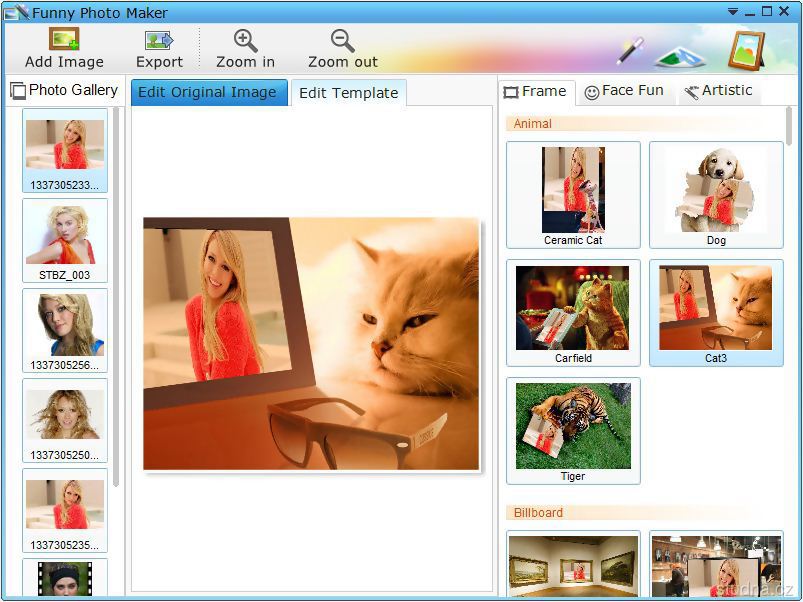Image resolution: width=803 pixels, height=602 pixels.
Task: Select the Frame tab
Action: click(536, 92)
